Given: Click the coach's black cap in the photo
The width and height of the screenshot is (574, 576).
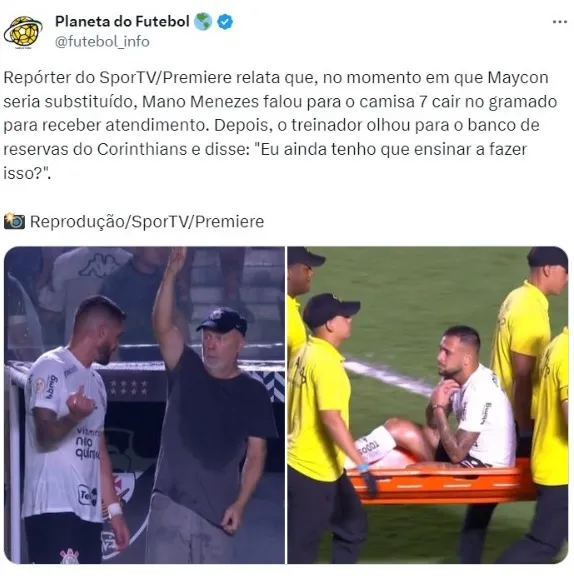Looking at the screenshot, I should click(x=223, y=321).
